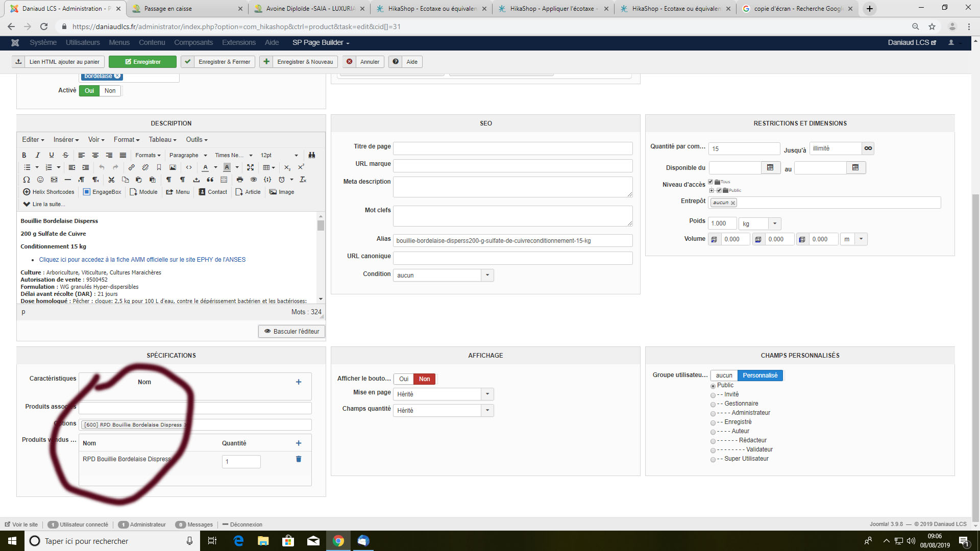Image resolution: width=980 pixels, height=551 pixels.
Task: Open the text color picker A icon
Action: coord(205,167)
